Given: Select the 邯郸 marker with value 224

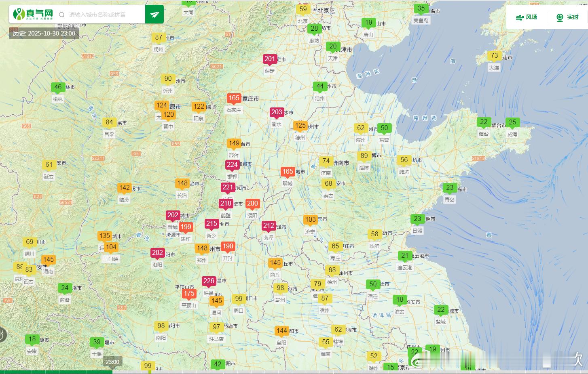Looking at the screenshot, I should 232,165.
